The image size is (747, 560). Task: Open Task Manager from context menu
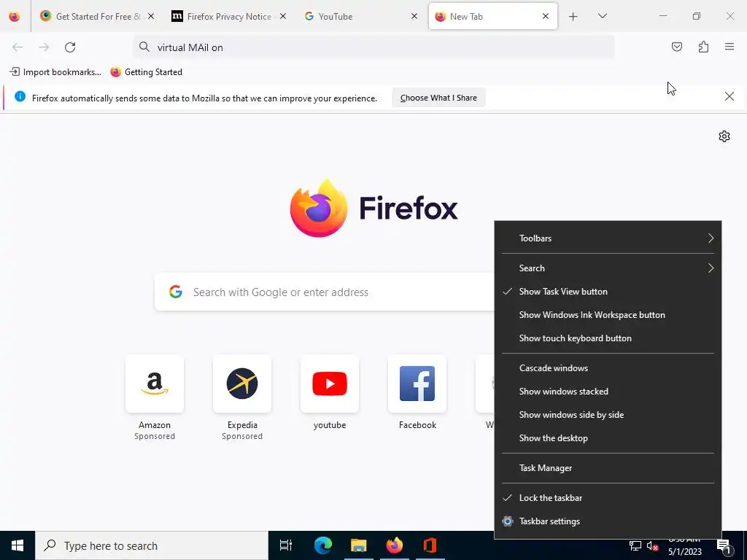(608, 468)
